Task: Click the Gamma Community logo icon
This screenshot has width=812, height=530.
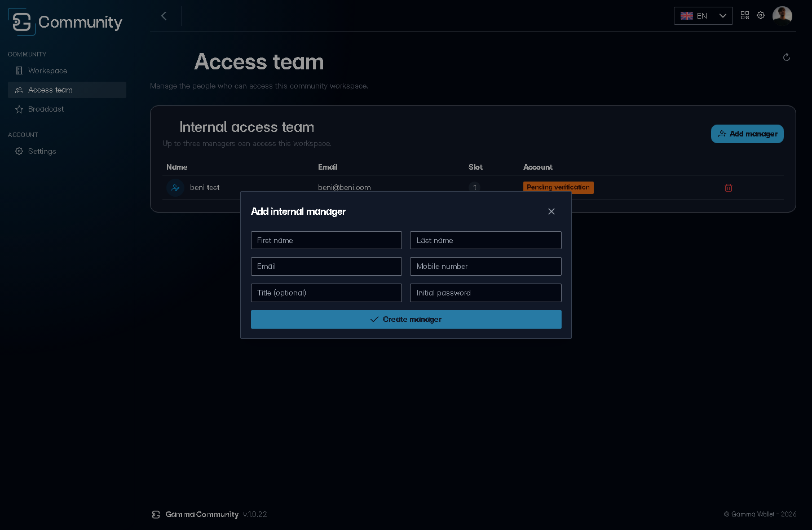Action: (21, 21)
